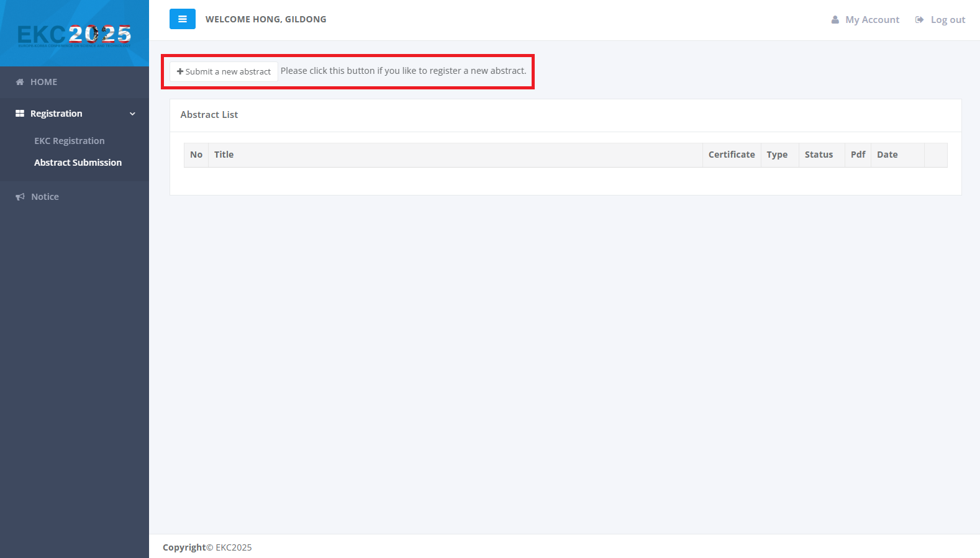Toggle the sidebar with the hamburger button

point(182,19)
